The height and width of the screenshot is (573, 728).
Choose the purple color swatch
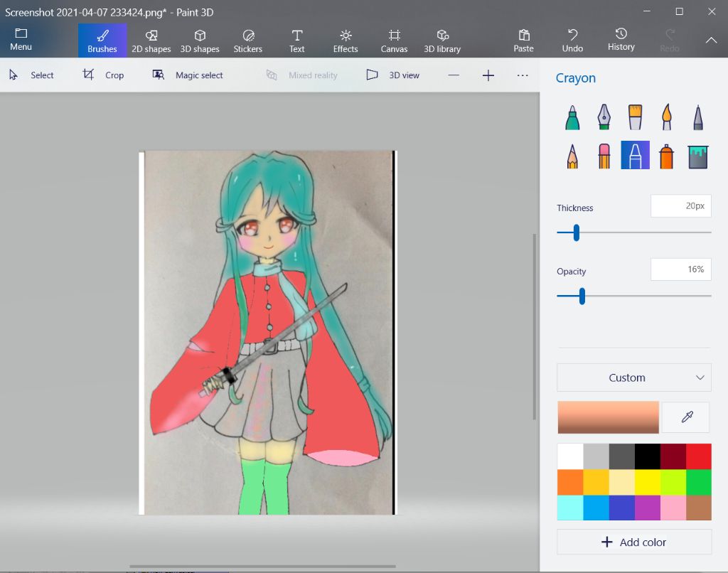(647, 508)
